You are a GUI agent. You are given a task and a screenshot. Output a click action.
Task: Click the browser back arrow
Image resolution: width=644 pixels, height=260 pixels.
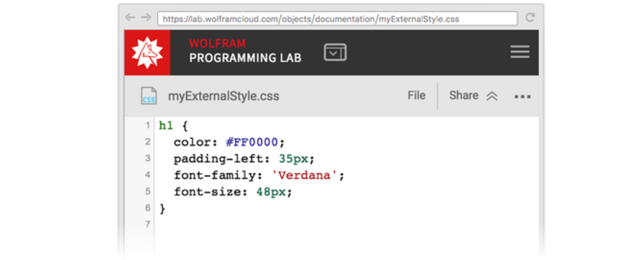pyautogui.click(x=130, y=18)
